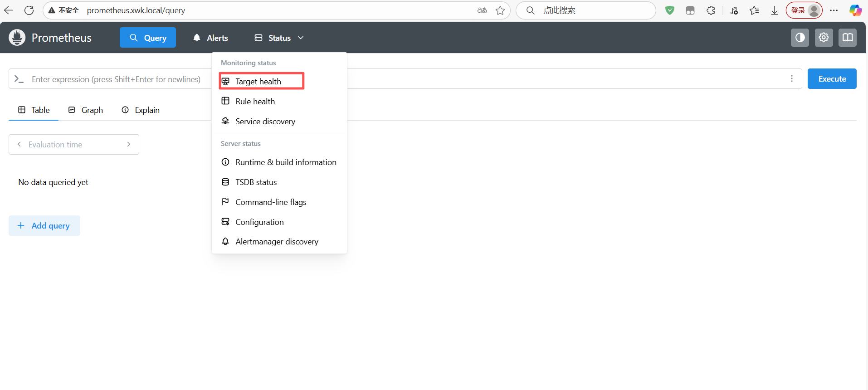Open Service discovery page

[279, 121]
